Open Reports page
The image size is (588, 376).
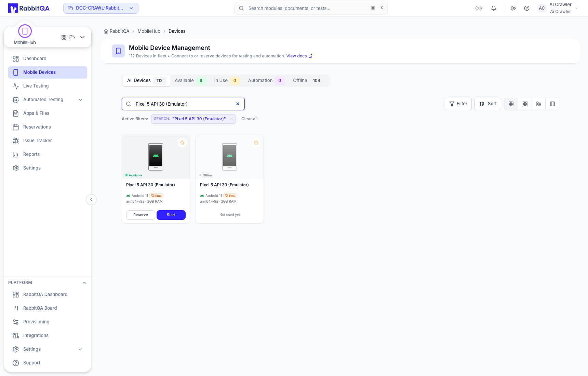48,154
